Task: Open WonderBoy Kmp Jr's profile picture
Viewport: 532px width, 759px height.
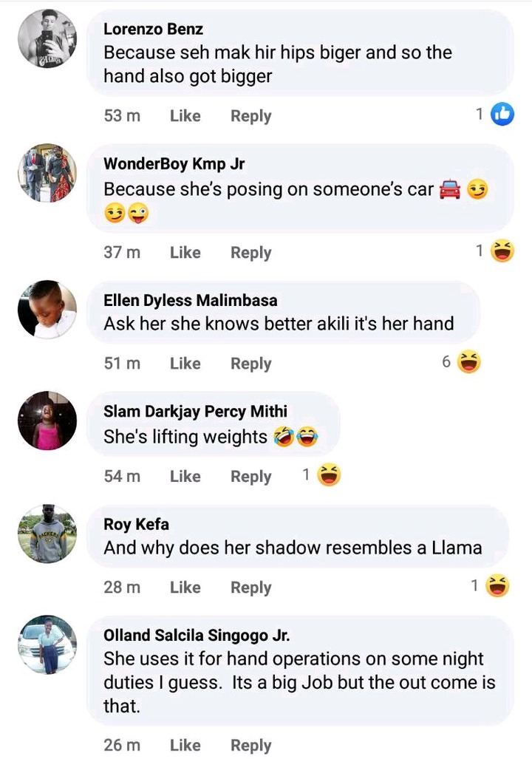Action: [47, 173]
